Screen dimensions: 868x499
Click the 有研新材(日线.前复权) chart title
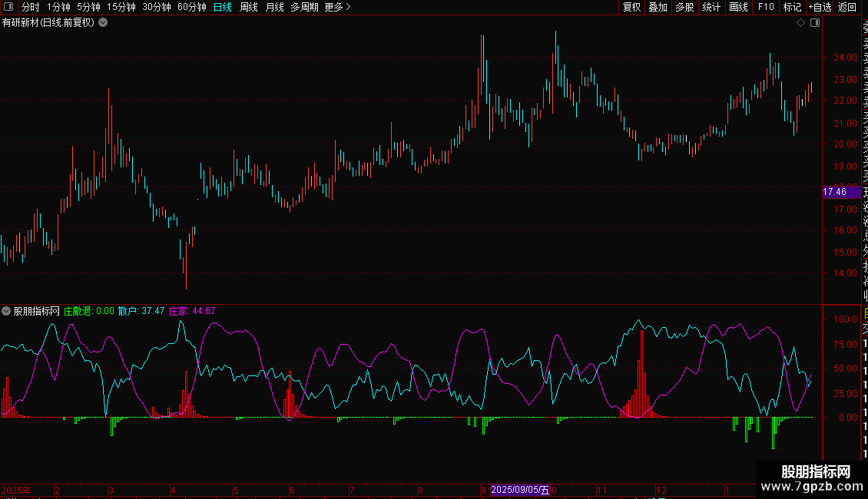point(48,23)
